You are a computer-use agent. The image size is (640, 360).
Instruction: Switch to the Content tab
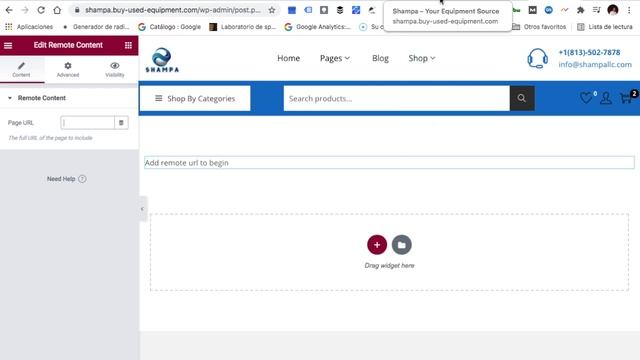tap(21, 69)
